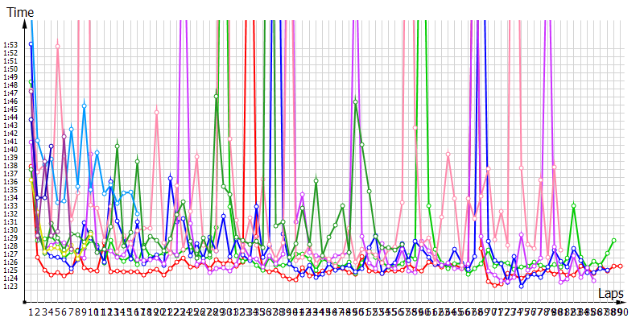Select the green peak at 1:33 near chart end
This screenshot has width=644, height=322.
574,205
